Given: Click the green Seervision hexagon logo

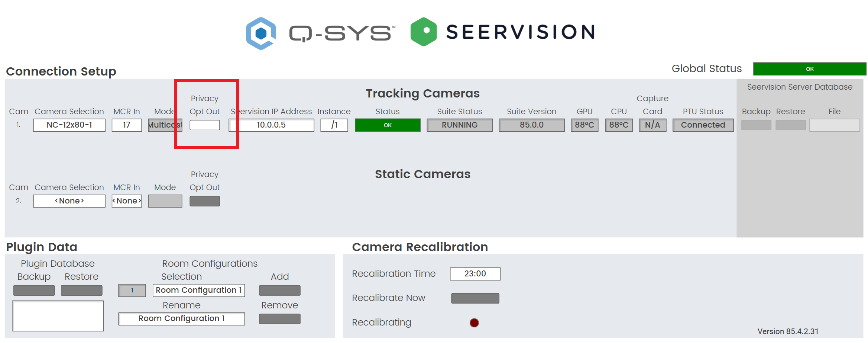Looking at the screenshot, I should 423,32.
